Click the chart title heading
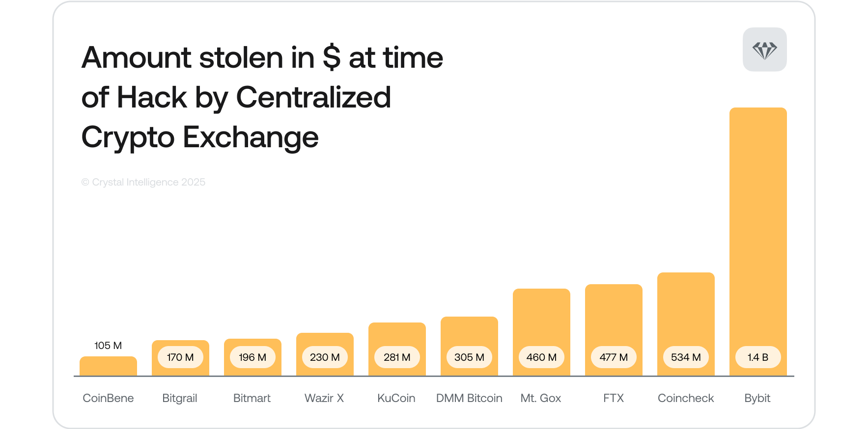 click(262, 97)
